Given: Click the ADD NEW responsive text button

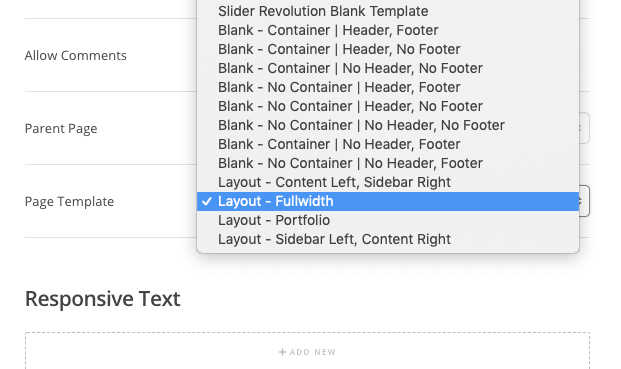Looking at the screenshot, I should click(x=307, y=352).
